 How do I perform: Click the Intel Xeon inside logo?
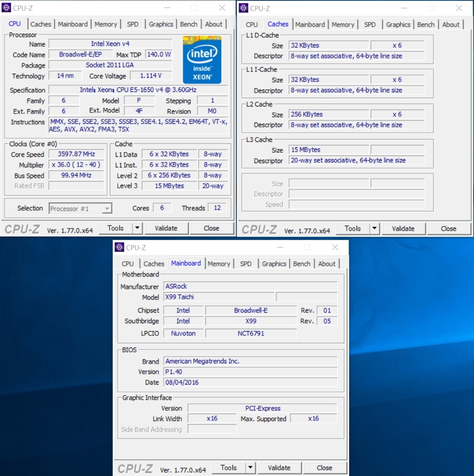[x=202, y=59]
